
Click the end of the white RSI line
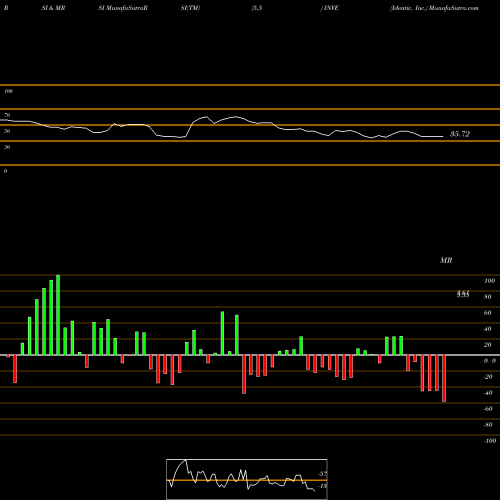pos(443,136)
